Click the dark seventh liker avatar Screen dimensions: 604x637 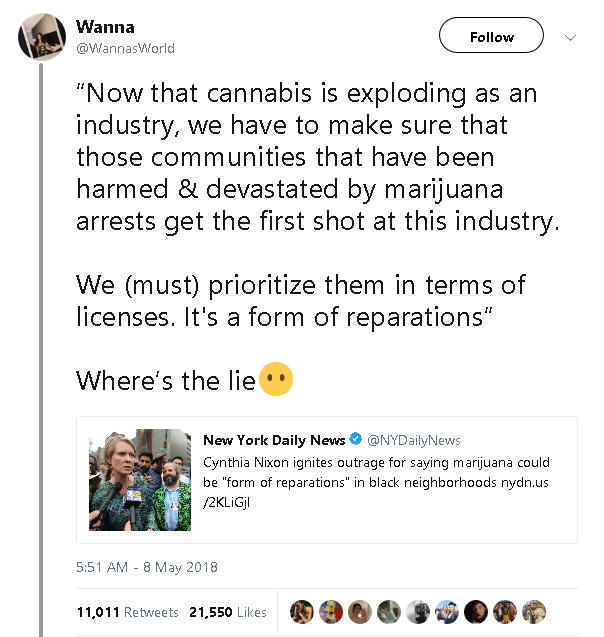click(476, 612)
